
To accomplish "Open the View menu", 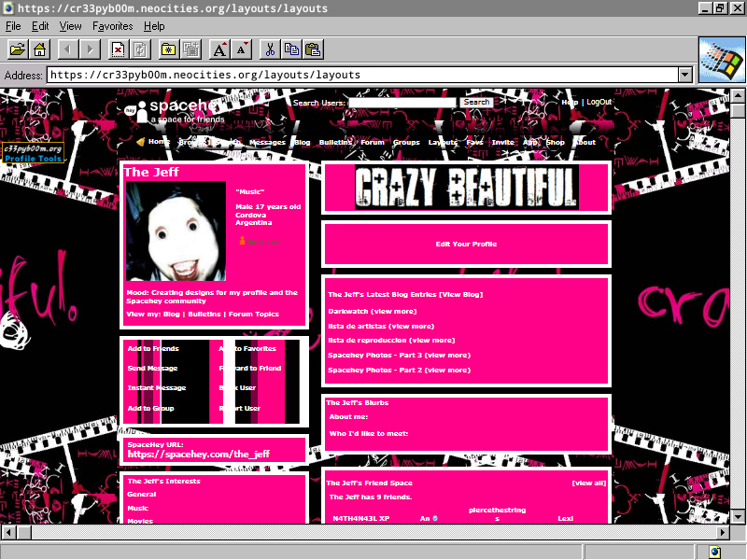I will pyautogui.click(x=71, y=26).
